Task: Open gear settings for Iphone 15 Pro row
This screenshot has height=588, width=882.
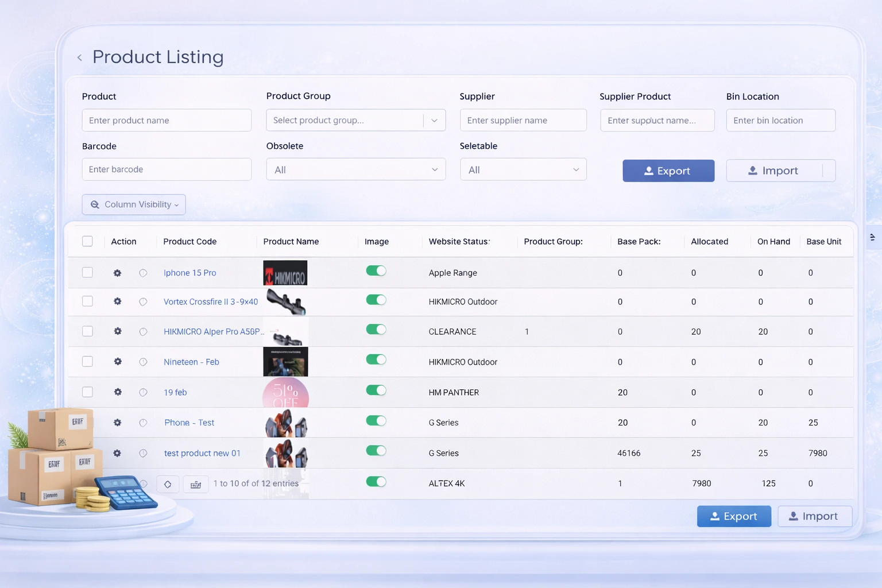Action: (117, 273)
